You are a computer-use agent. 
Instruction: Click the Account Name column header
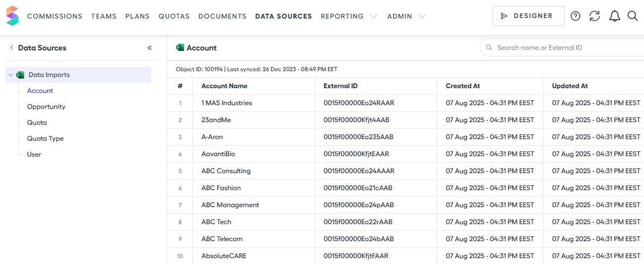(224, 86)
